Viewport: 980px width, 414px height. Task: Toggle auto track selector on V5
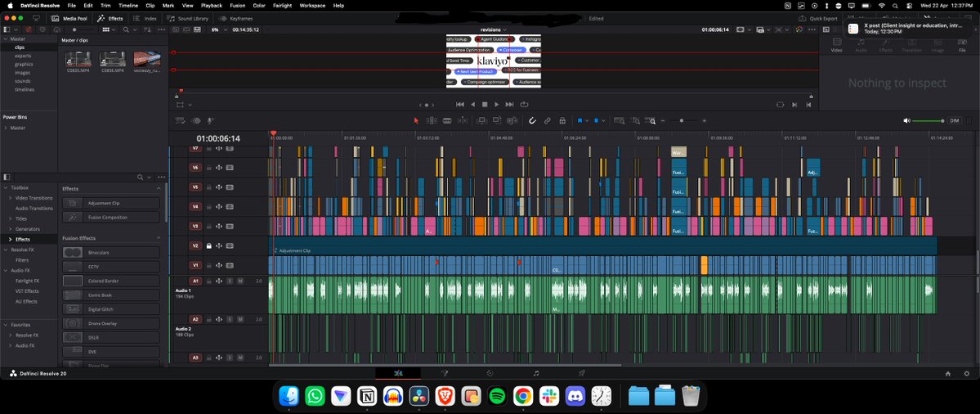tap(219, 187)
